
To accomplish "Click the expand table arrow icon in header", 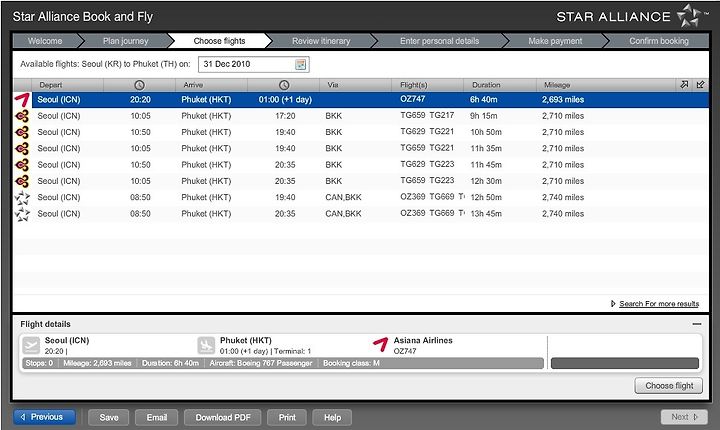I will tap(684, 85).
